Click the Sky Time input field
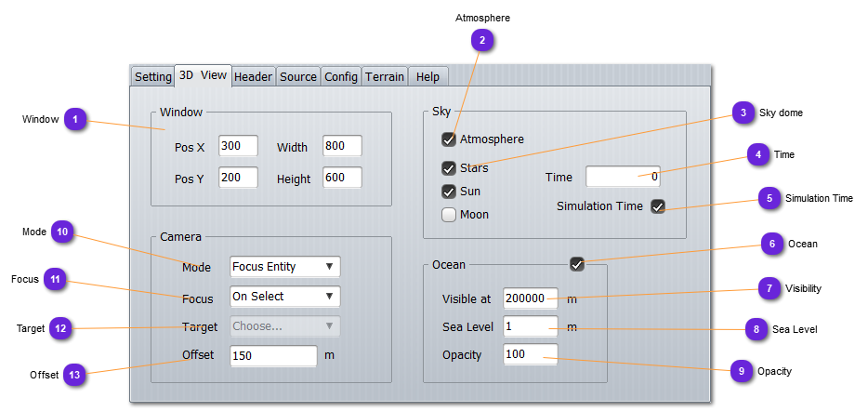868x411 pixels. [622, 177]
